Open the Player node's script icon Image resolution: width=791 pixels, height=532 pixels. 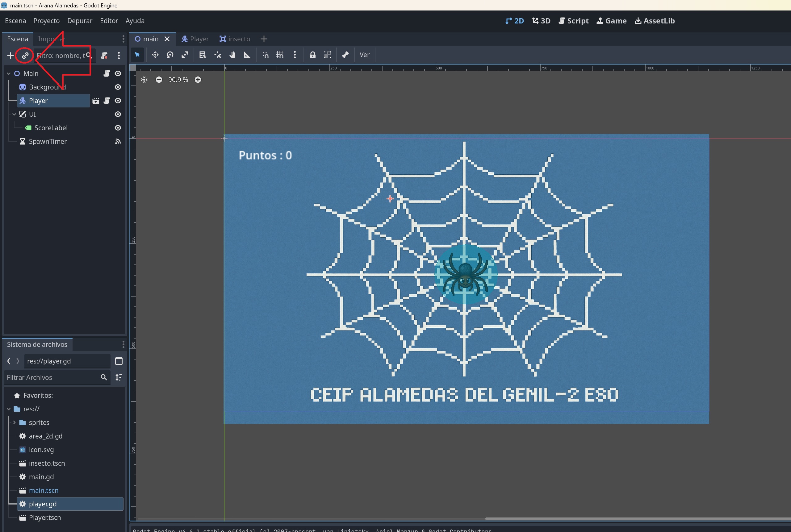107,100
